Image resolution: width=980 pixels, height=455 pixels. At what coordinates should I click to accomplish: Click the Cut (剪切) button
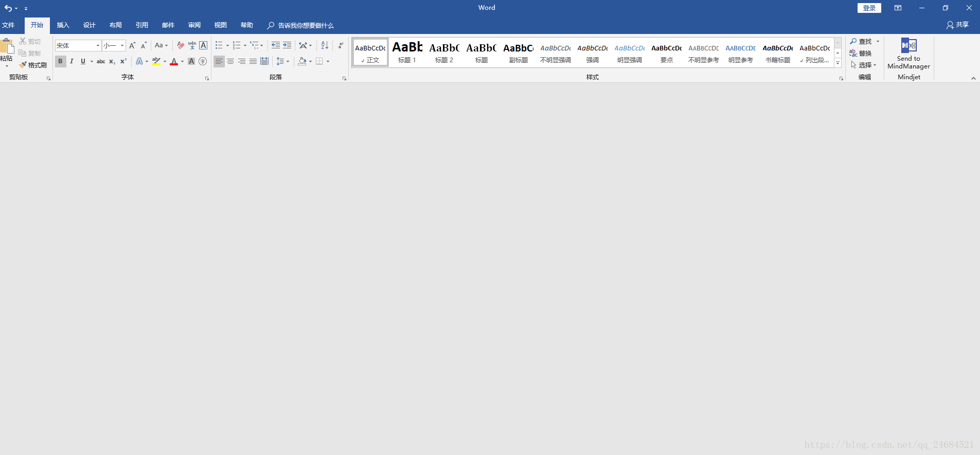[x=30, y=41]
